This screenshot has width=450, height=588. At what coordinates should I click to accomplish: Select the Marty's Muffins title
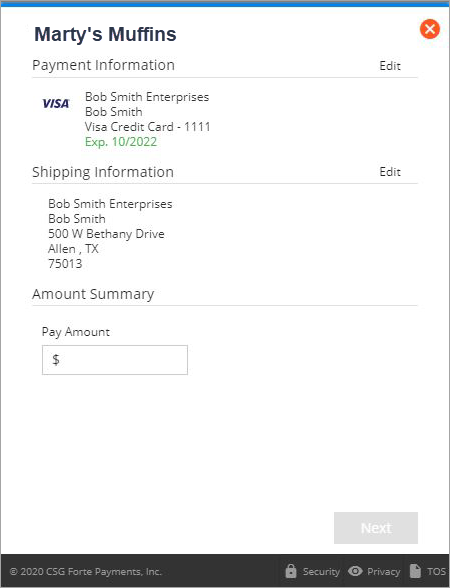coord(105,34)
